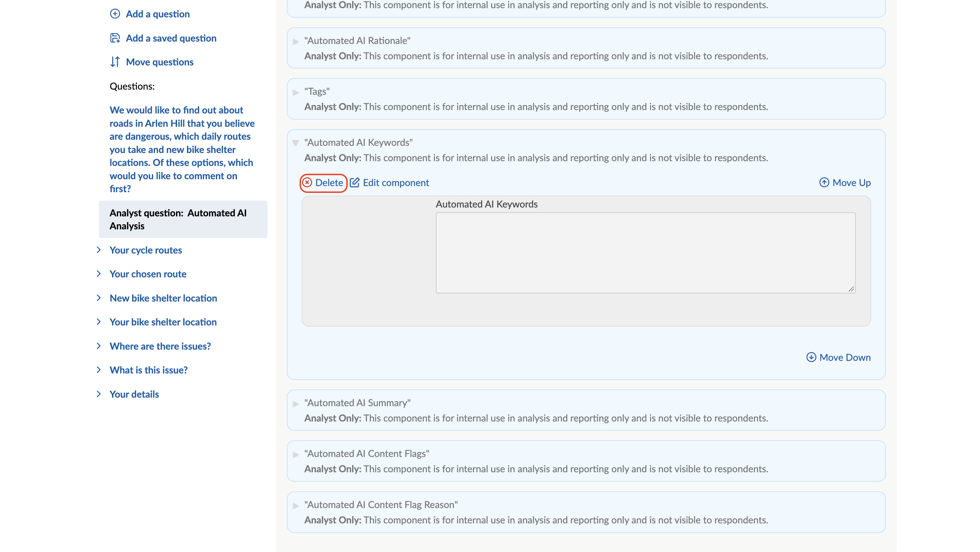
Task: Click the saved question icon in sidebar
Action: (x=115, y=38)
